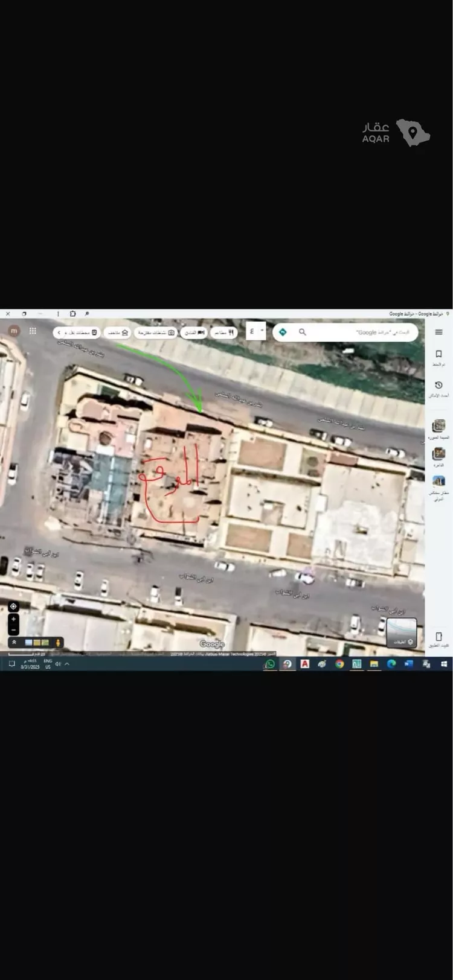Expand more category chips with the chevron
Image resolution: width=453 pixels, height=980 pixels.
pyautogui.click(x=59, y=332)
